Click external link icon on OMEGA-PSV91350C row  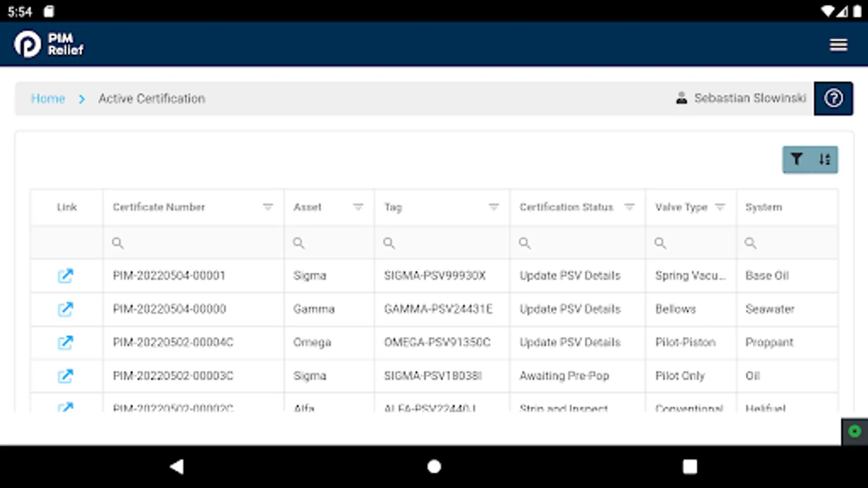click(x=65, y=343)
